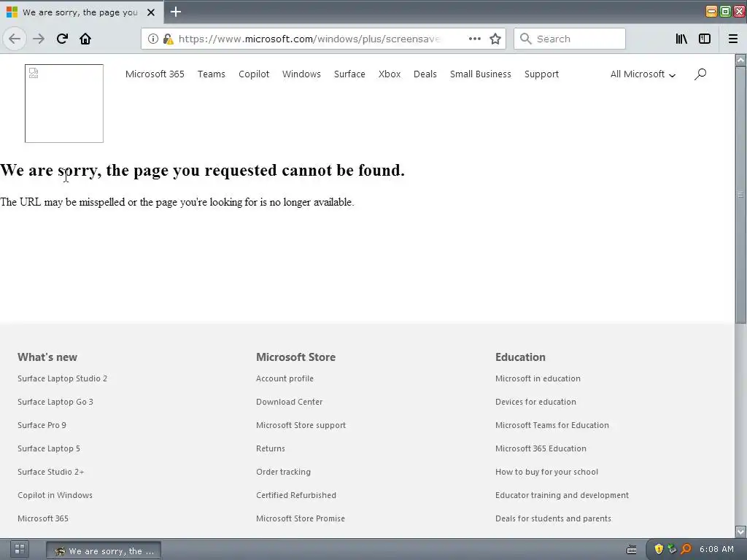
Task: Show site information icon in address bar
Action: point(153,39)
